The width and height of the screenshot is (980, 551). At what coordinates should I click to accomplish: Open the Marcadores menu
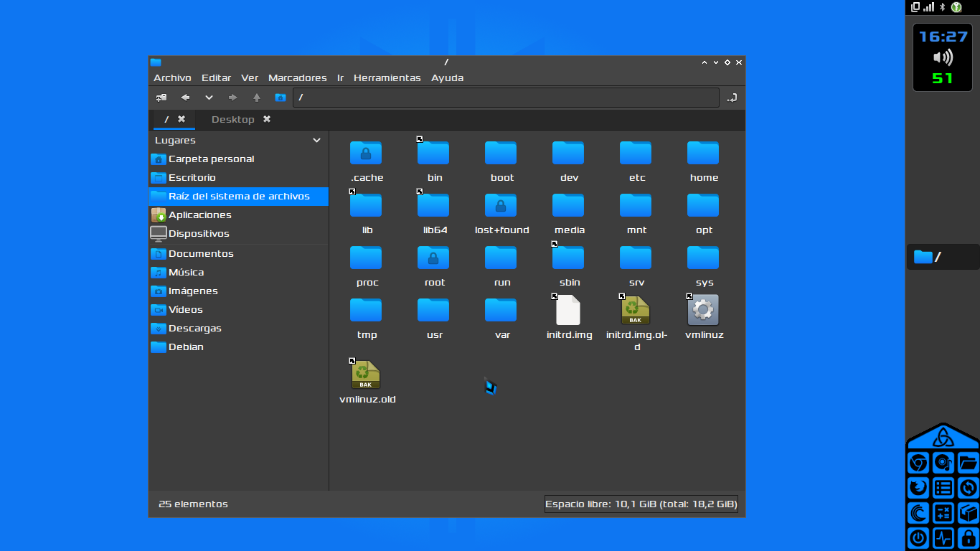tap(297, 77)
